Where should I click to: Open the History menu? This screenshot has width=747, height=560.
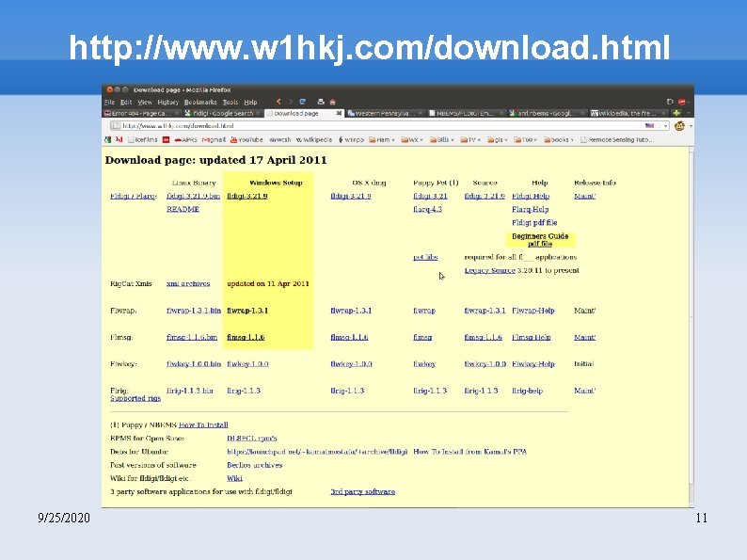[x=167, y=102]
